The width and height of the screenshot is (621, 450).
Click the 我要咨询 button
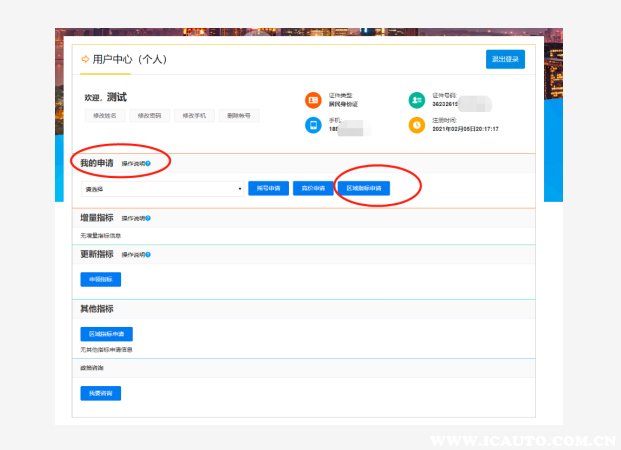tap(100, 393)
